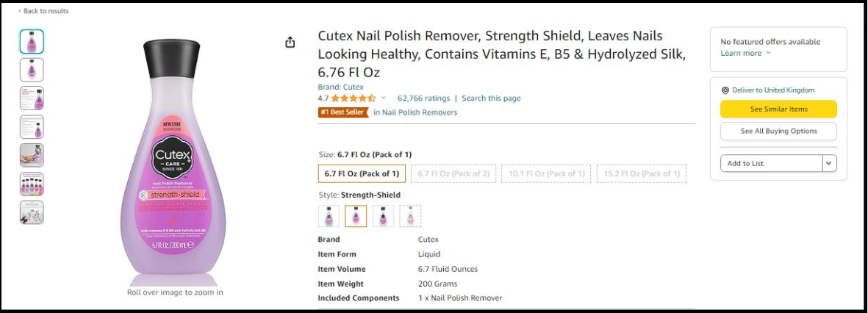Image resolution: width=868 pixels, height=313 pixels.
Task: Go back using Back to results link
Action: [44, 11]
